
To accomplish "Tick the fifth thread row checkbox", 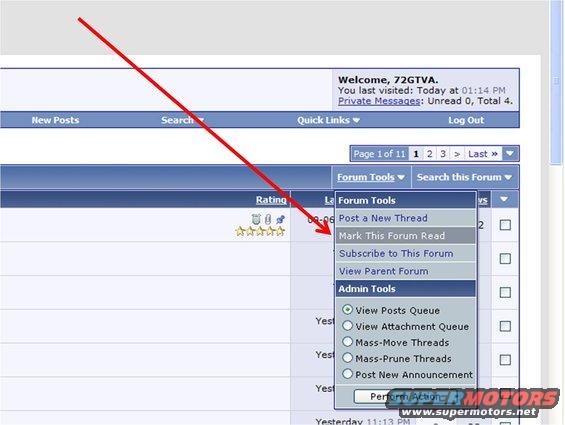I will pyautogui.click(x=505, y=359).
